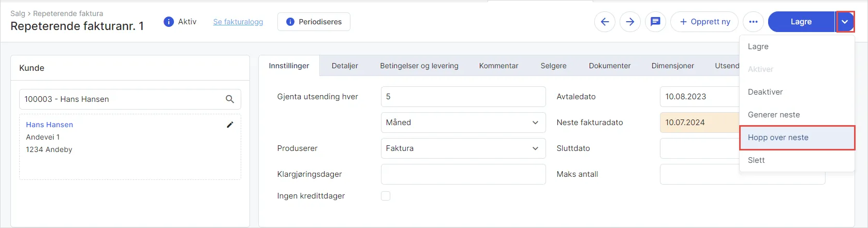Screen dimensions: 868x228
Task: Collapse the Lagre split-button arrow
Action: (x=845, y=22)
